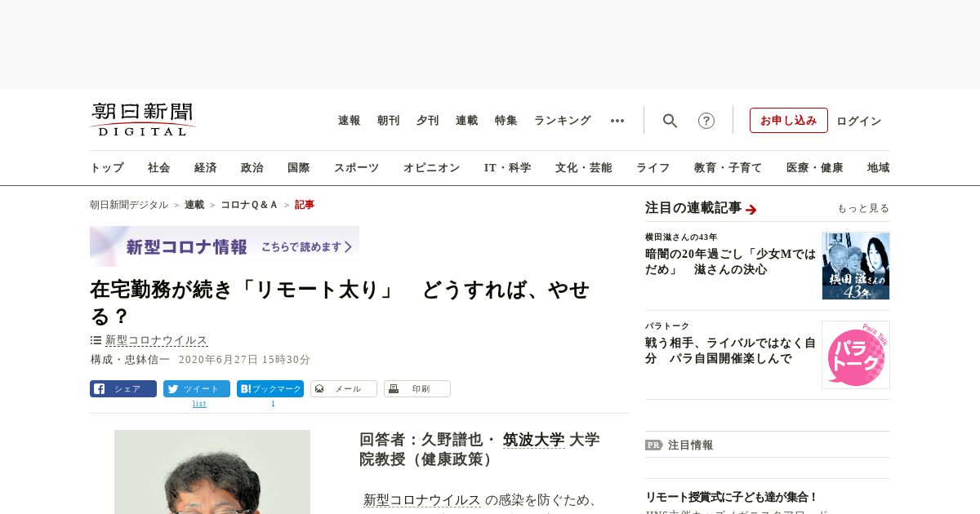Tweet the article with ツイート button

coord(197,388)
